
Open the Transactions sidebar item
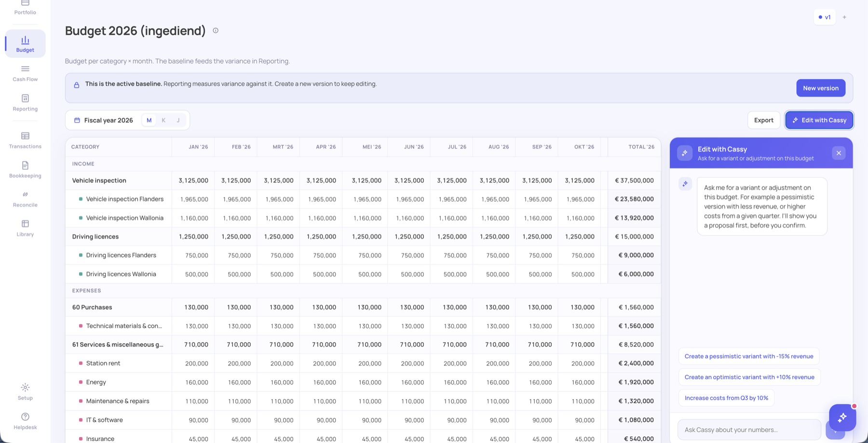pos(25,140)
